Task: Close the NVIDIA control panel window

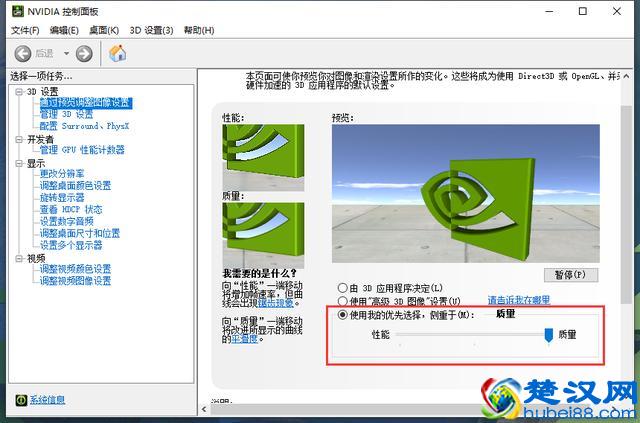Action: pos(617,11)
